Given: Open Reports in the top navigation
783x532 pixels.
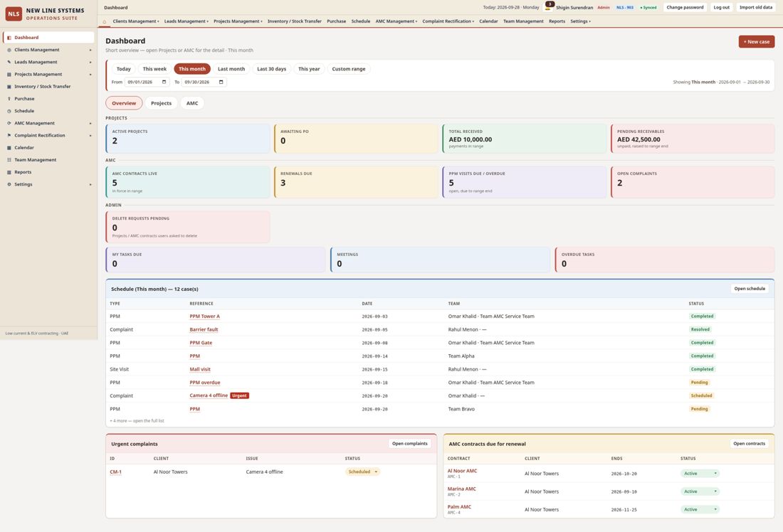Looking at the screenshot, I should (557, 21).
